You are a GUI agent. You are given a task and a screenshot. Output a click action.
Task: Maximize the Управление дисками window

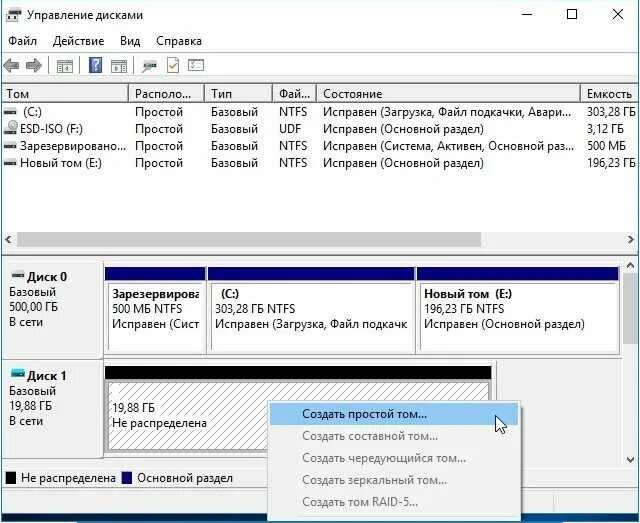(x=572, y=15)
